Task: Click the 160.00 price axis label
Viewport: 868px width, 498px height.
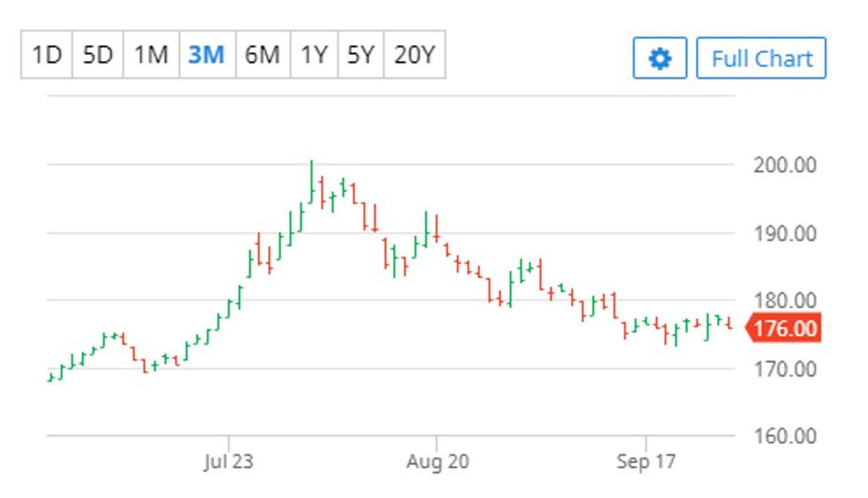Action: pyautogui.click(x=785, y=436)
